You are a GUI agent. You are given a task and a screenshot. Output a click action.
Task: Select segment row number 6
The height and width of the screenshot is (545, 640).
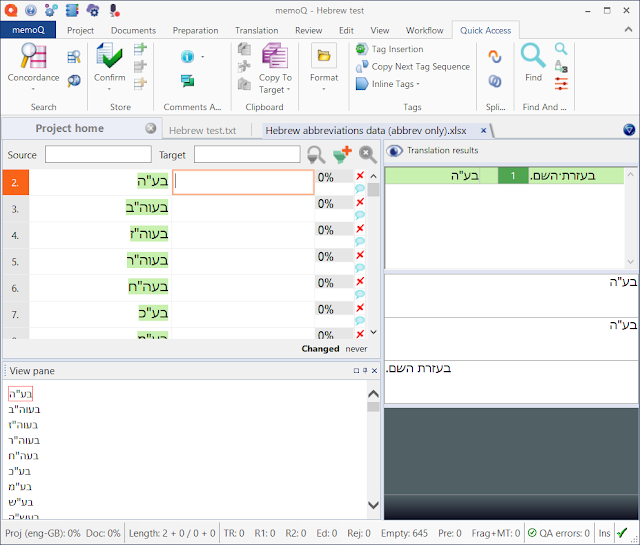pos(16,289)
